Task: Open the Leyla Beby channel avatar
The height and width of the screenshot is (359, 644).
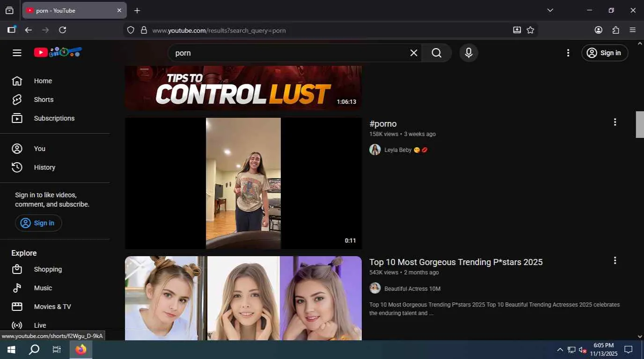Action: (x=375, y=150)
